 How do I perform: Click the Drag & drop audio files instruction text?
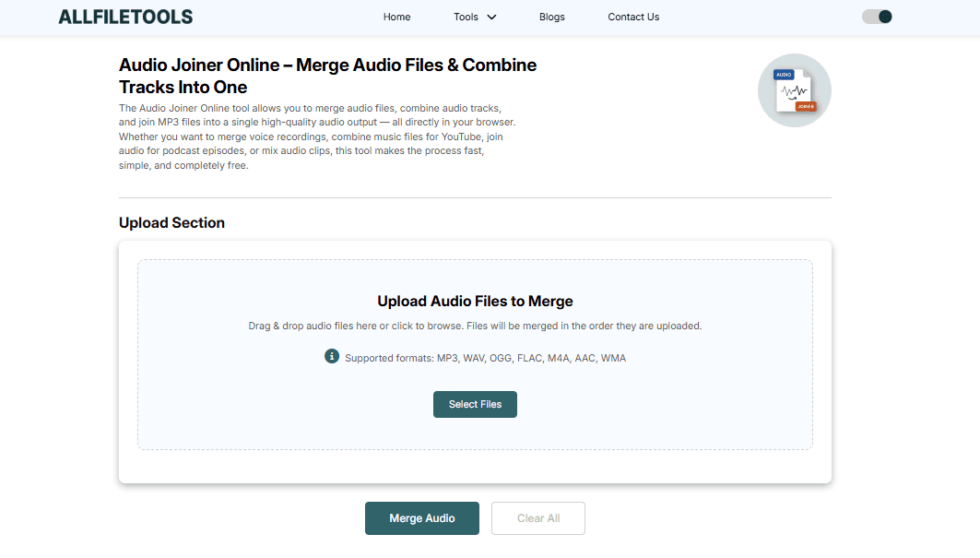475,326
